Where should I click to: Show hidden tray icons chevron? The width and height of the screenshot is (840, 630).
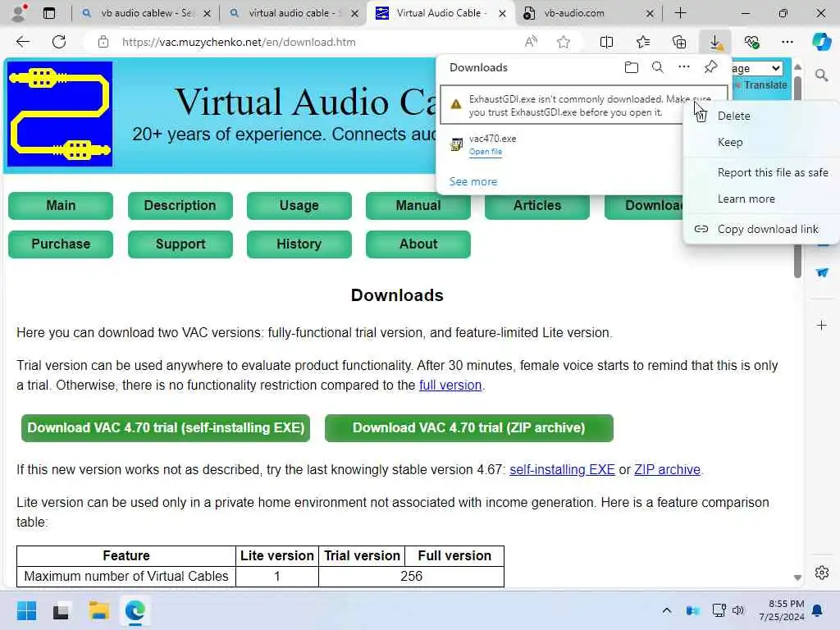[x=666, y=610]
